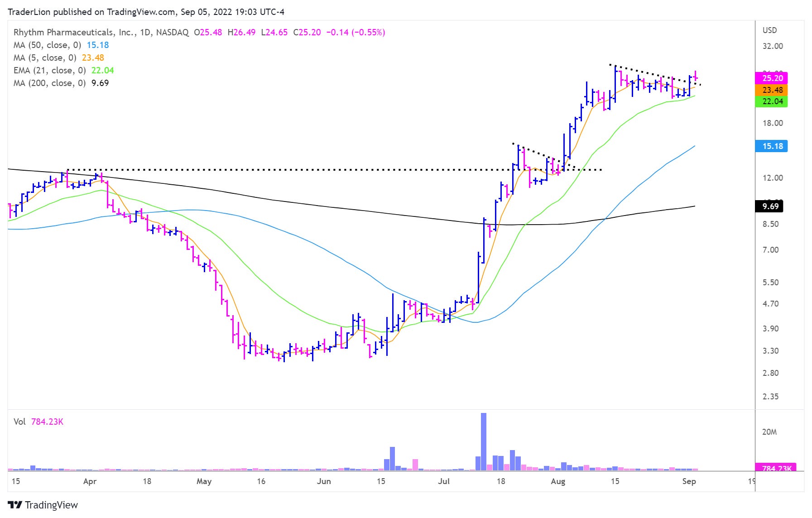Click the 3.30 price axis label
This screenshot has width=812, height=518.
(771, 351)
